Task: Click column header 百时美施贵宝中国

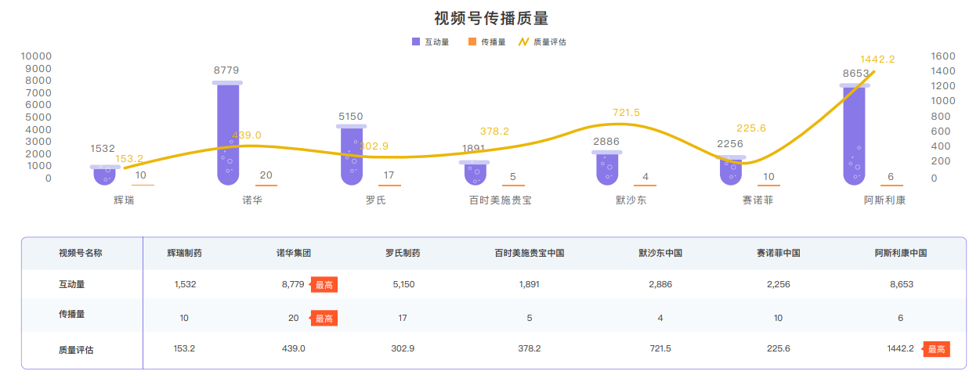Action: tap(530, 254)
